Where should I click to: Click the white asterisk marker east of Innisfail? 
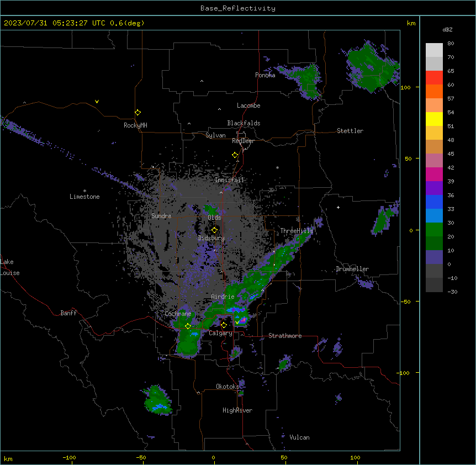pos(277,167)
